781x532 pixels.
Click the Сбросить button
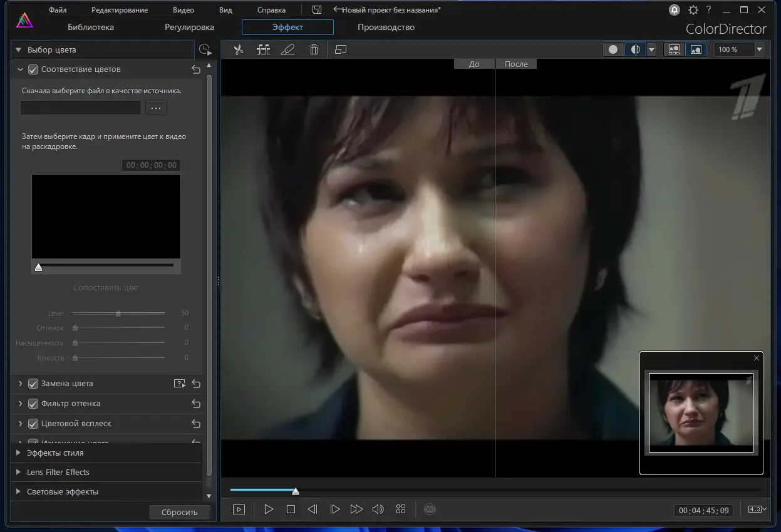tap(179, 512)
